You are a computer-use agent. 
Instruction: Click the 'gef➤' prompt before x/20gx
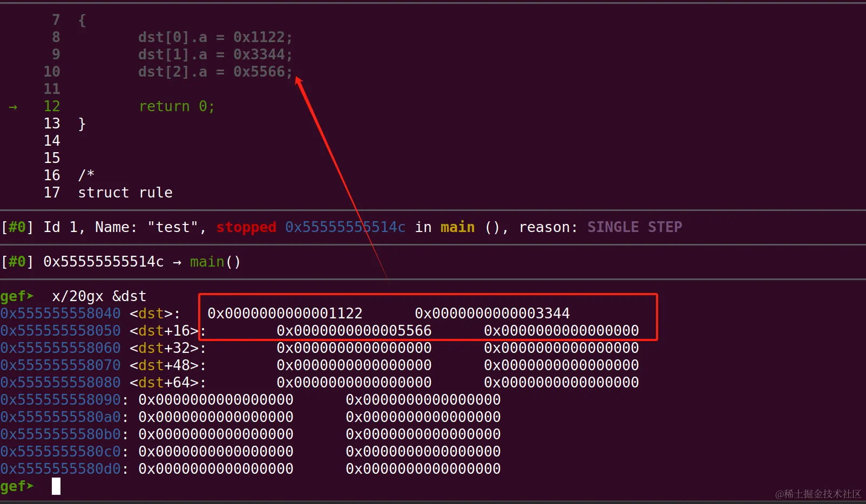click(x=17, y=296)
